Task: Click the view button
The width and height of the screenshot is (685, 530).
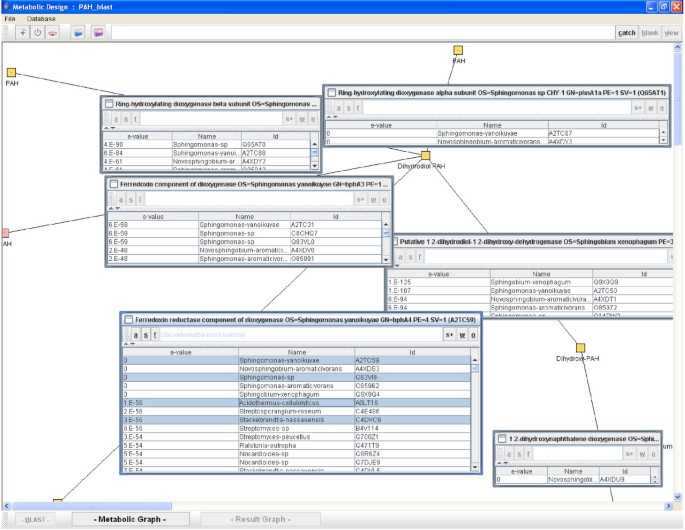Action: tap(671, 33)
